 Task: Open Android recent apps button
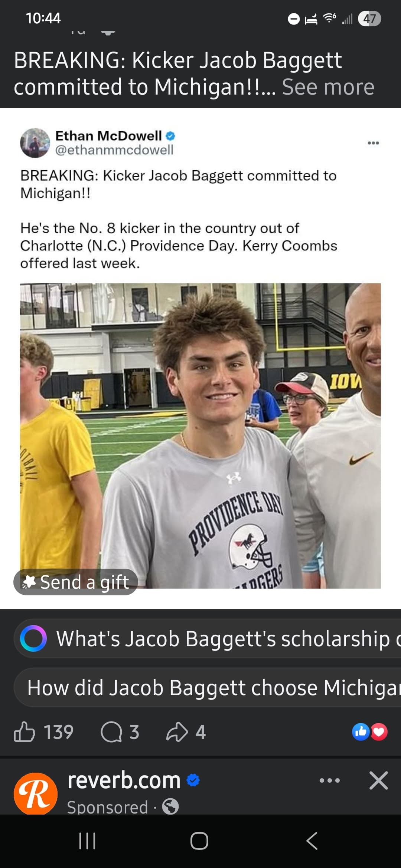point(88,841)
